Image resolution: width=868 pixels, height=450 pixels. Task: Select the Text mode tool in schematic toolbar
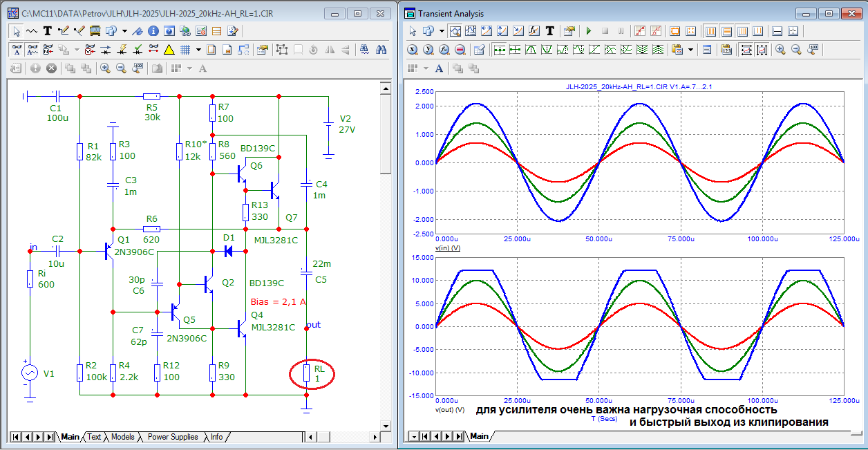click(48, 31)
